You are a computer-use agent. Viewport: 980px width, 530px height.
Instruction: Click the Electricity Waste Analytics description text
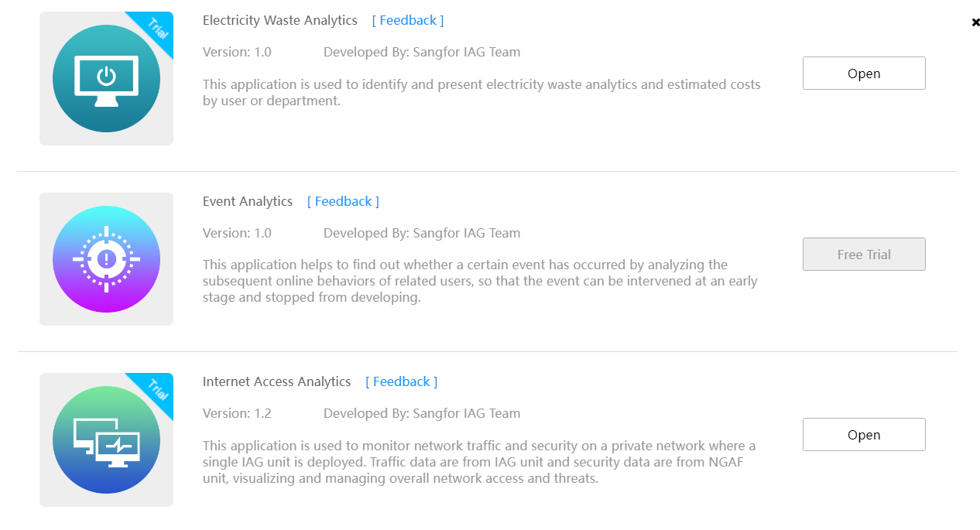click(481, 92)
